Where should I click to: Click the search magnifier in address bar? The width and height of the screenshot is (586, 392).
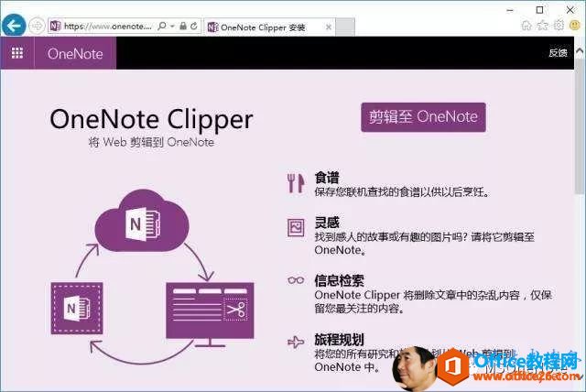click(x=162, y=27)
